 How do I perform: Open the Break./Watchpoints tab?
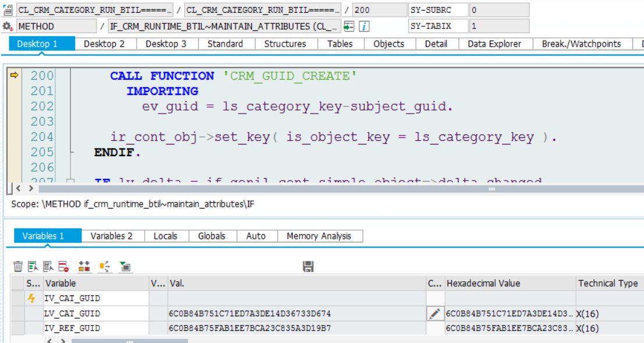(x=581, y=44)
